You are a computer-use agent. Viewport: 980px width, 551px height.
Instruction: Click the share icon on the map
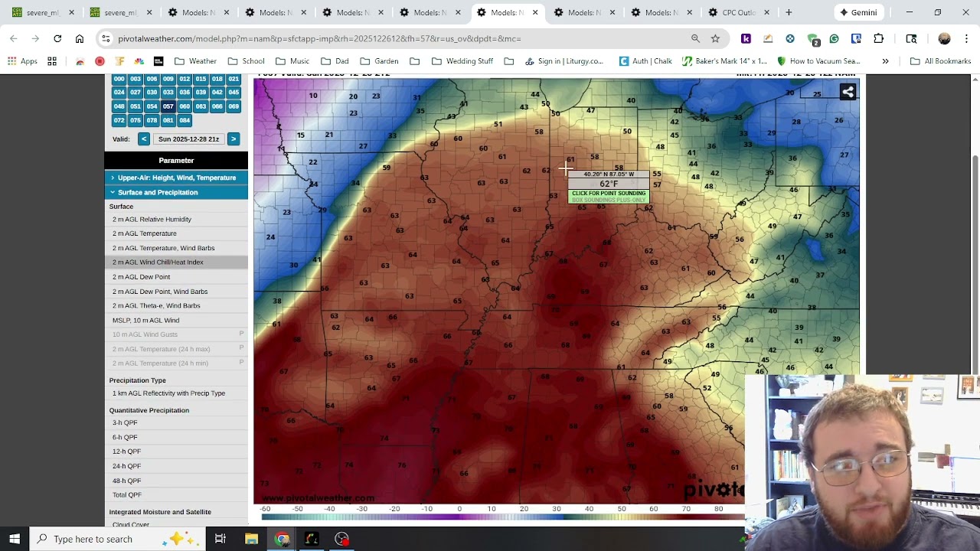pos(848,93)
